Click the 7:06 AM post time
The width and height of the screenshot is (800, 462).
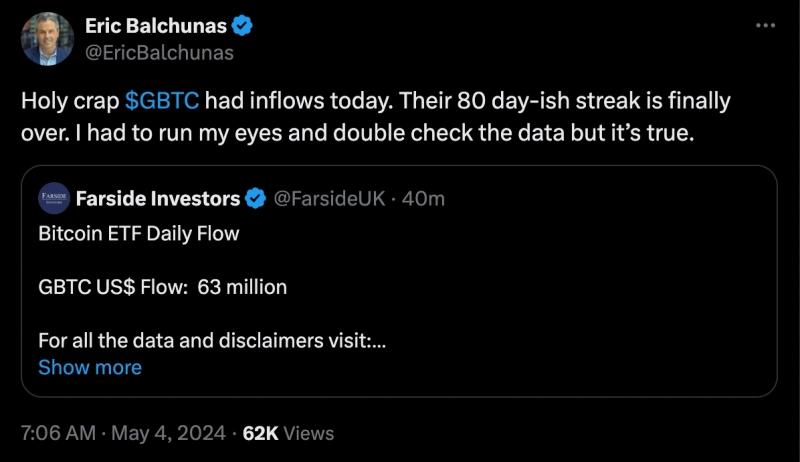(56, 433)
